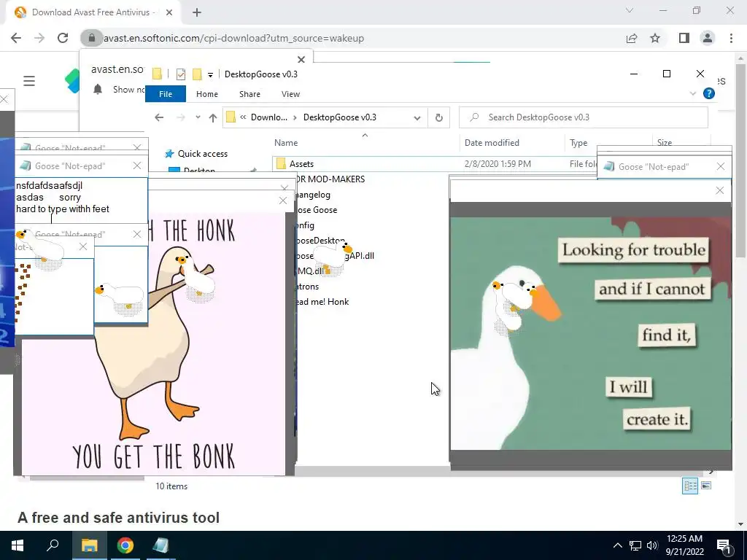Click the notification bell in the site popup
The image size is (747, 560).
(98, 89)
